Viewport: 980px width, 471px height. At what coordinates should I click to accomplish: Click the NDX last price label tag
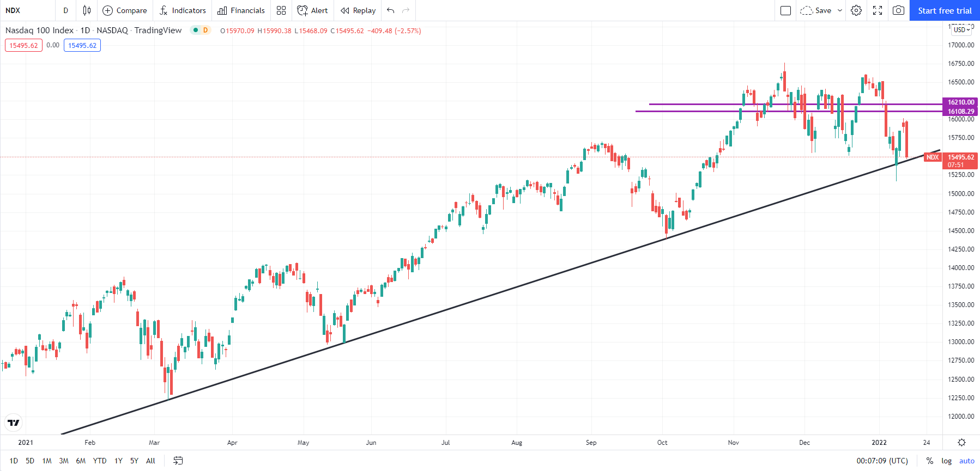933,157
